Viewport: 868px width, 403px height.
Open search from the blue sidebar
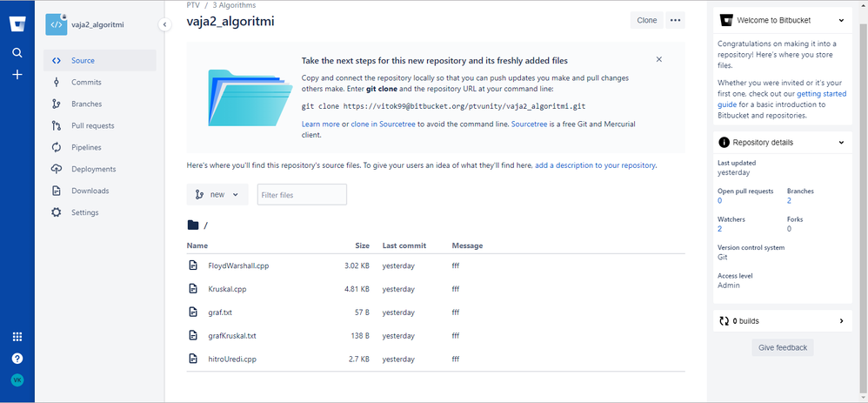click(17, 53)
